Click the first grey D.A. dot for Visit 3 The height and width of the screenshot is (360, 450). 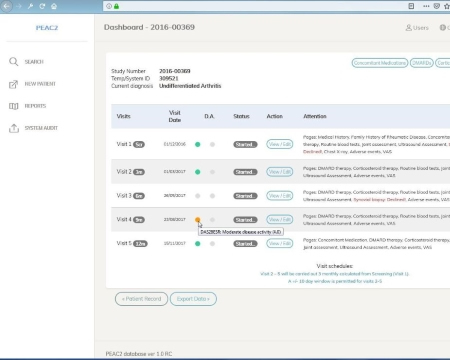point(198,196)
